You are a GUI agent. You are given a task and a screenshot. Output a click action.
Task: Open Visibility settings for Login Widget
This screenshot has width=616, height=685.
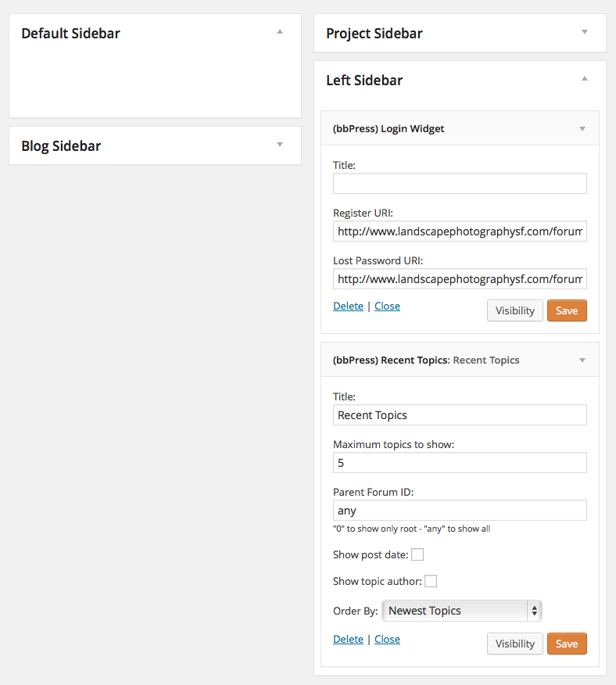click(515, 310)
